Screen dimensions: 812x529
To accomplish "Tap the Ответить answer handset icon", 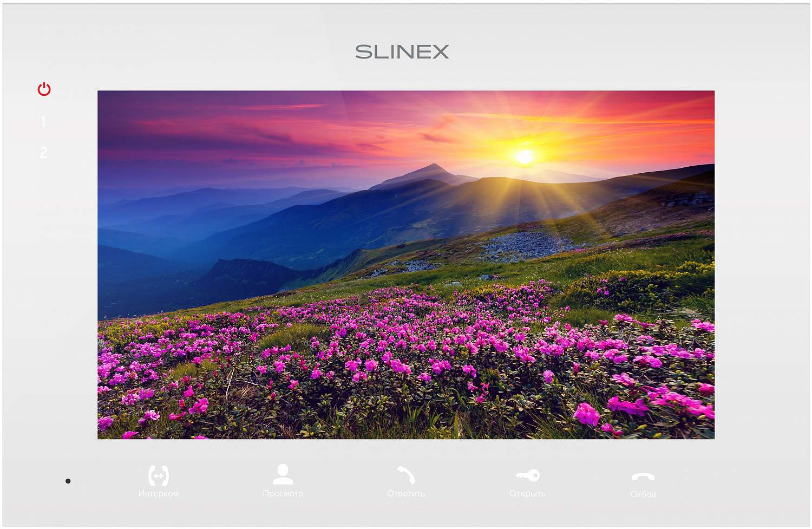I will point(405,475).
